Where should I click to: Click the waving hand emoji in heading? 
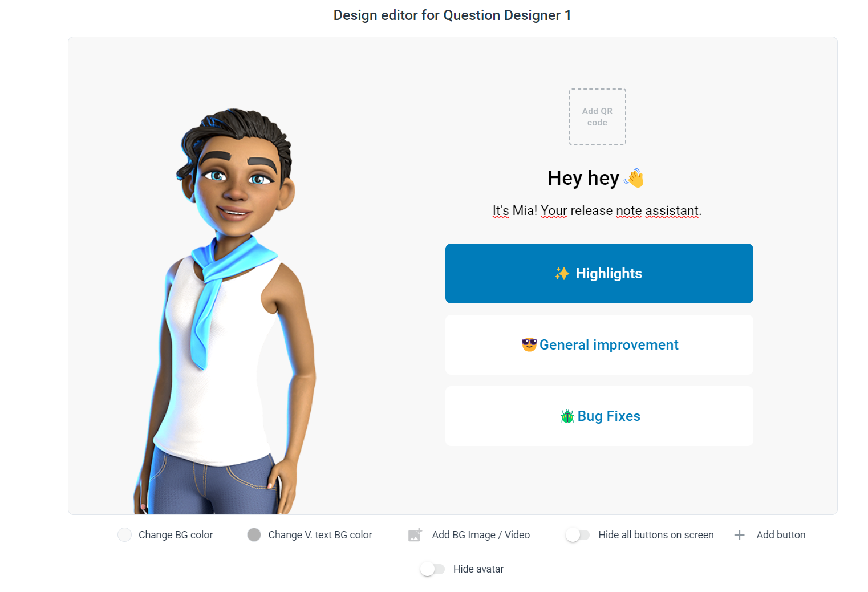click(634, 179)
